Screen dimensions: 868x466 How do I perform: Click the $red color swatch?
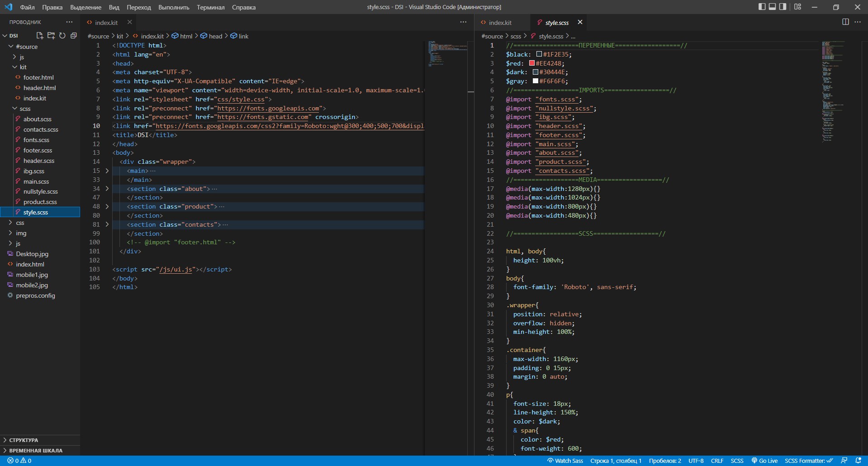[x=532, y=63]
